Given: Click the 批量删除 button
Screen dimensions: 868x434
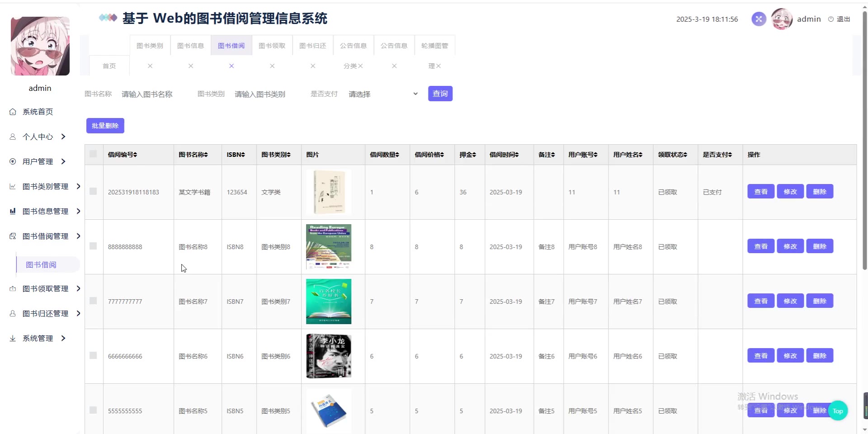Looking at the screenshot, I should (x=105, y=126).
